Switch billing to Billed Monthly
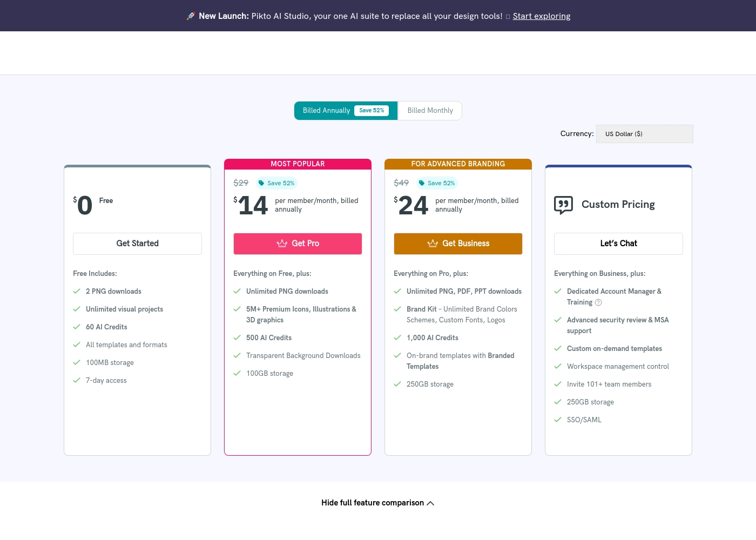Viewport: 756px width, 540px height. pyautogui.click(x=430, y=111)
